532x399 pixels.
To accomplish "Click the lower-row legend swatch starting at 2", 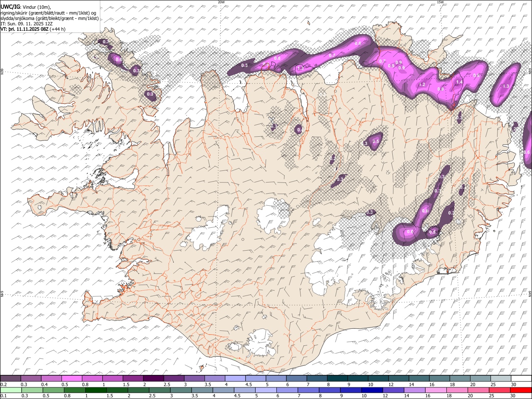I will pyautogui.click(x=138, y=390).
